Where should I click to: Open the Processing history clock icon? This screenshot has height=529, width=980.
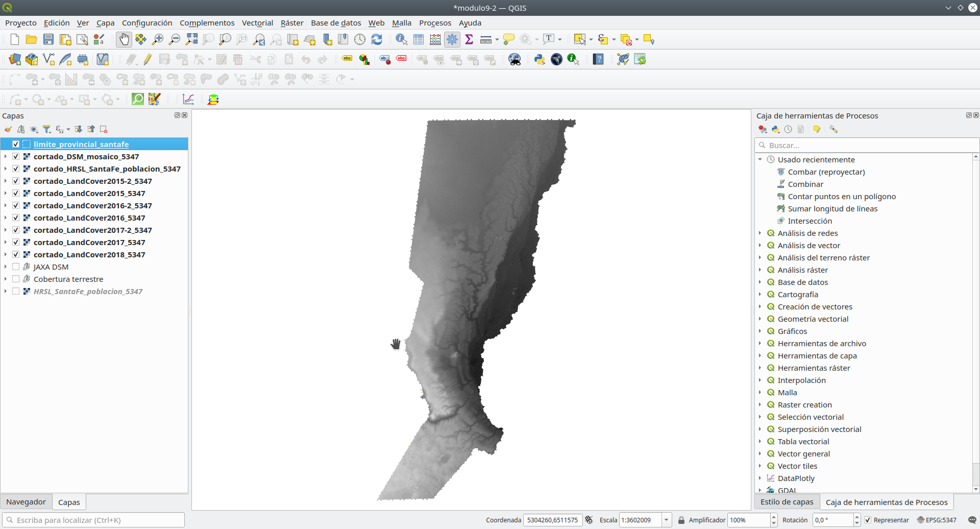tap(788, 129)
